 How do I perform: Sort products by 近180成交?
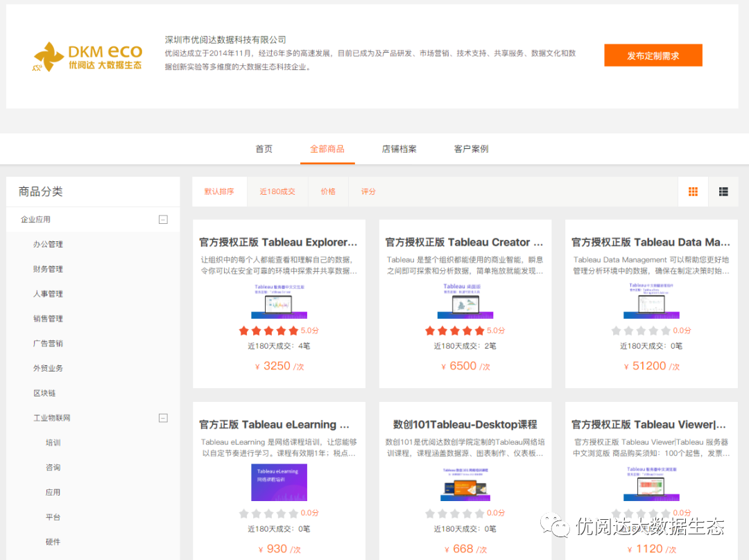(277, 192)
